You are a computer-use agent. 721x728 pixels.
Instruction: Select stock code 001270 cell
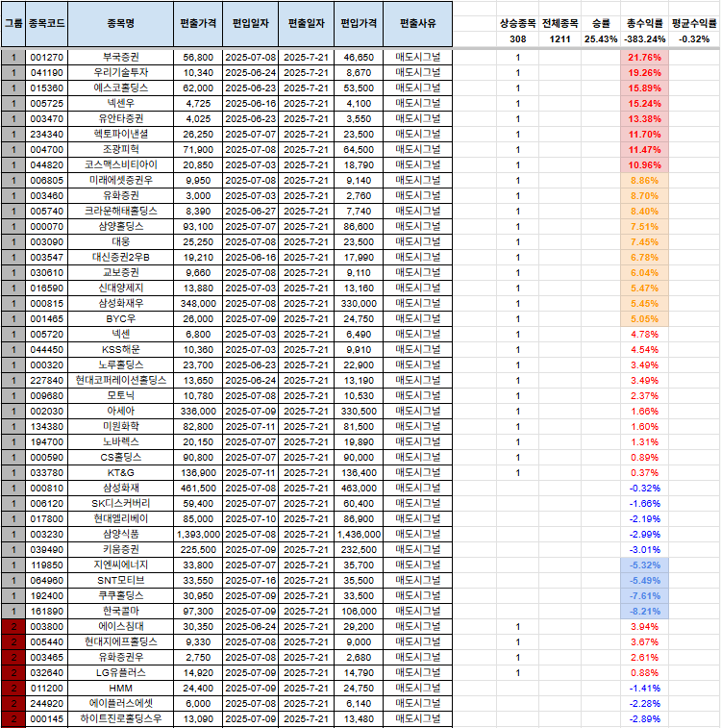click(46, 58)
